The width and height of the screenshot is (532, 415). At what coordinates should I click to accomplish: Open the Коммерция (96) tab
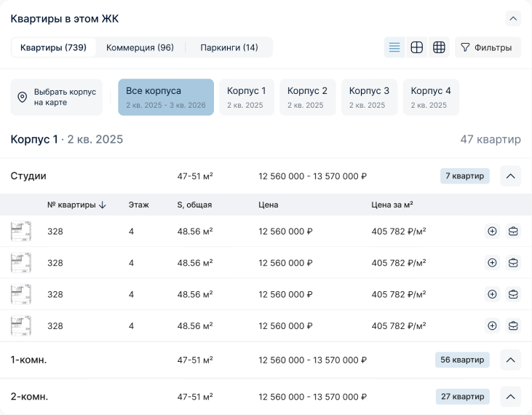140,47
